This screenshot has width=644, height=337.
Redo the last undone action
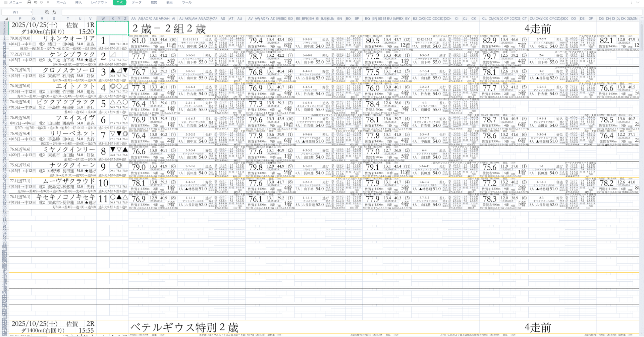[41, 2]
